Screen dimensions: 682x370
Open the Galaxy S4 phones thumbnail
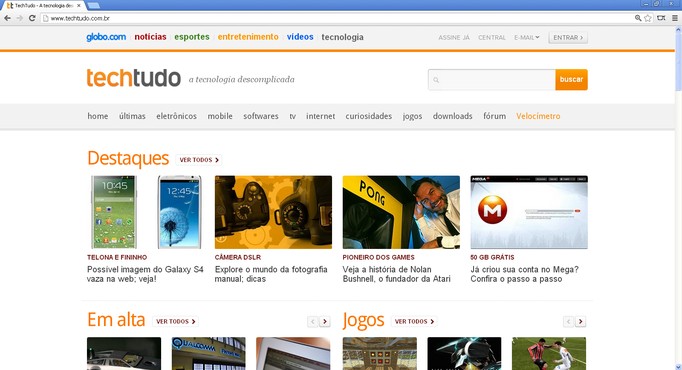145,212
